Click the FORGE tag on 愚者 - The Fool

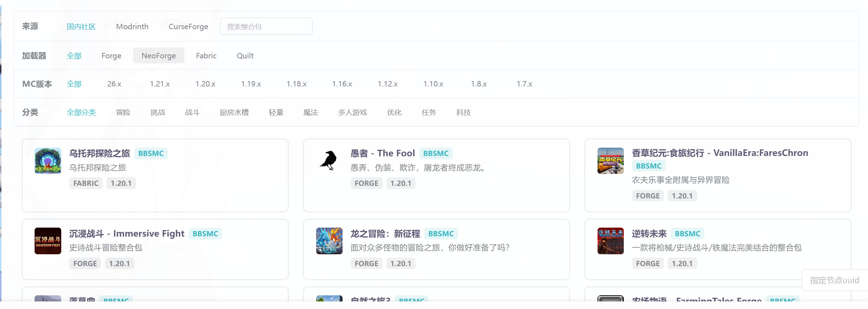pos(366,183)
